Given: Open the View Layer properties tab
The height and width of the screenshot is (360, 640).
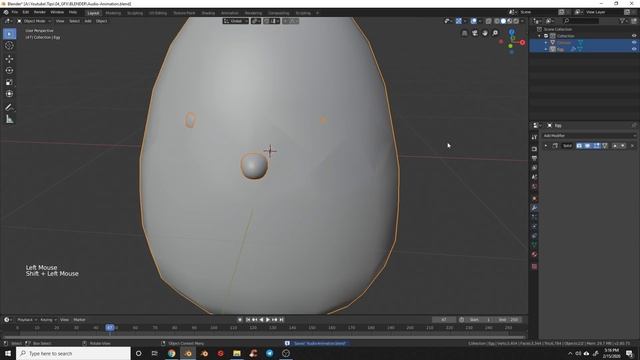Looking at the screenshot, I should 534,168.
